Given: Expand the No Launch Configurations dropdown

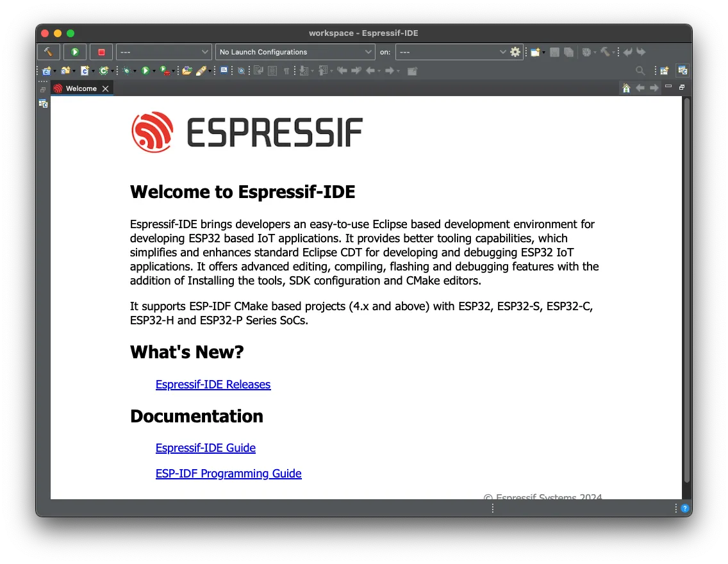Looking at the screenshot, I should [x=295, y=52].
